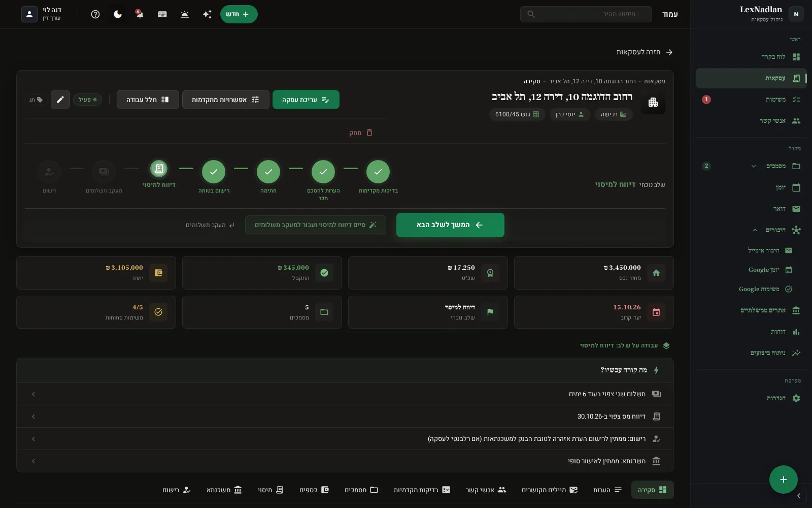
Task: Switch to הערות tab
Action: (x=607, y=490)
